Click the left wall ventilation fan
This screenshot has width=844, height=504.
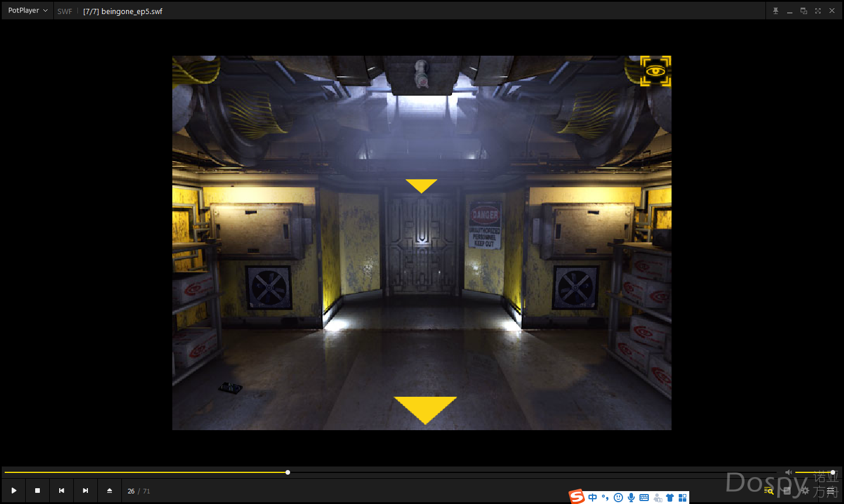point(268,288)
